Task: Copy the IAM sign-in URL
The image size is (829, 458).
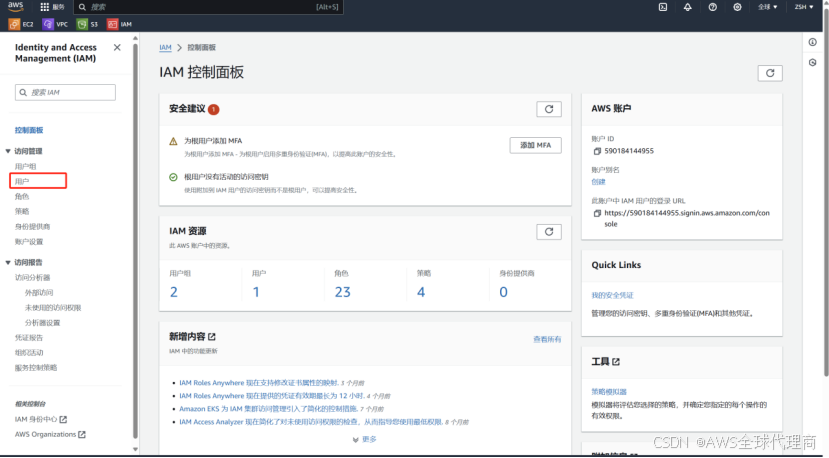Action: (x=597, y=213)
